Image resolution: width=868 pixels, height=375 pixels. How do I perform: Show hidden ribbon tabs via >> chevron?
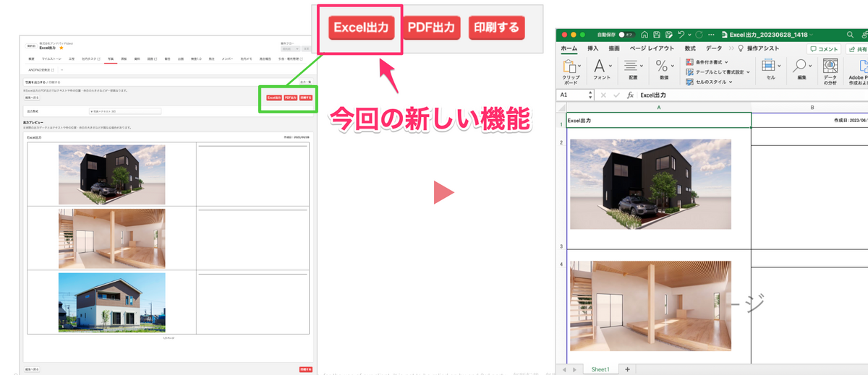pos(731,48)
